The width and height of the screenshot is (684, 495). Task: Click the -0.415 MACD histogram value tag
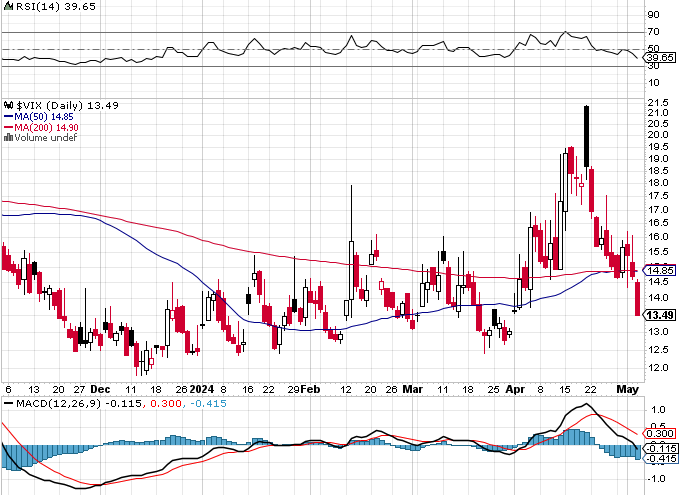pyautogui.click(x=661, y=458)
